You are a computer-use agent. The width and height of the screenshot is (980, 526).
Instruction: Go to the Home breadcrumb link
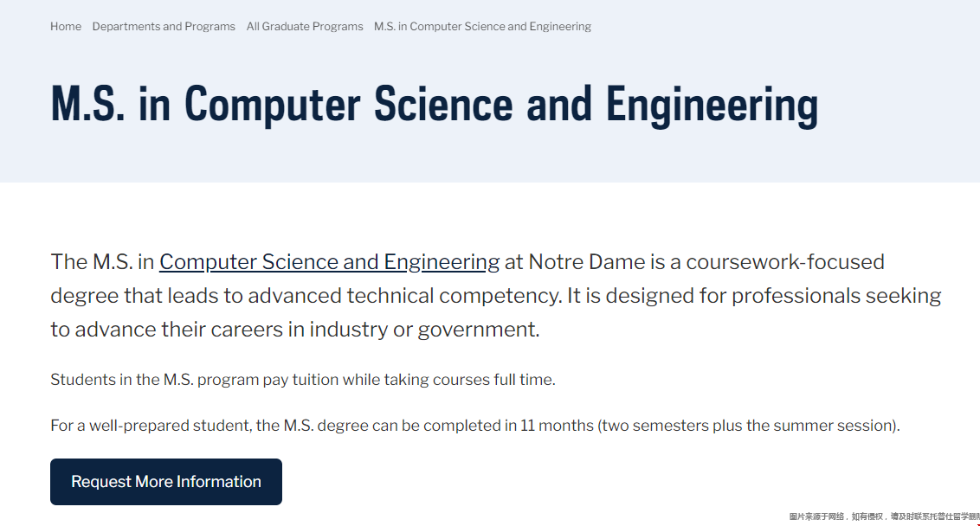[66, 26]
